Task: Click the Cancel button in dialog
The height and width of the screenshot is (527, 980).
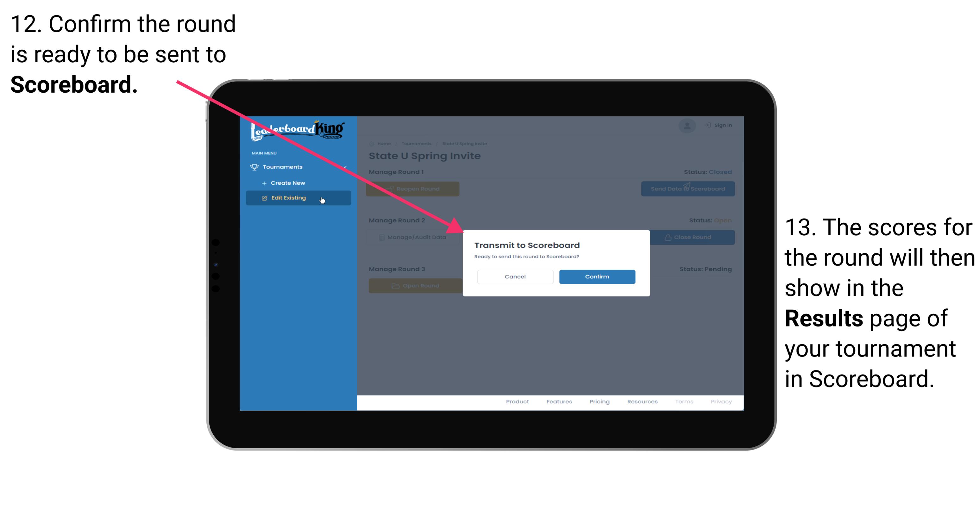Action: (x=515, y=276)
